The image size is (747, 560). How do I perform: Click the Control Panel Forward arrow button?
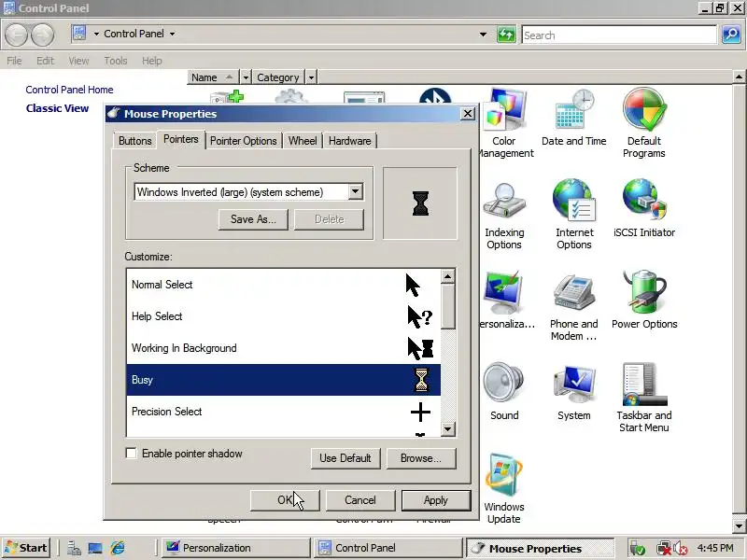[x=42, y=35]
